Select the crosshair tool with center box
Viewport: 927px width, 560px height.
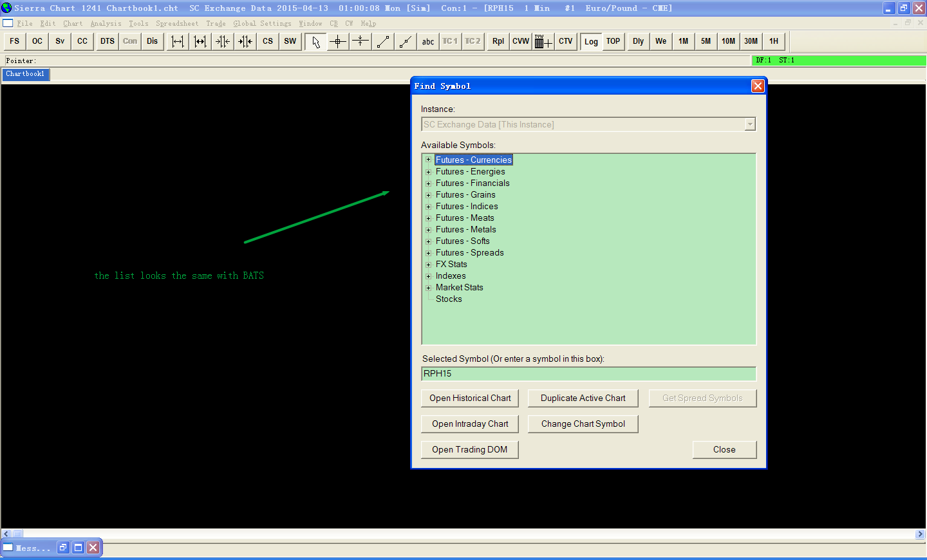(x=338, y=41)
